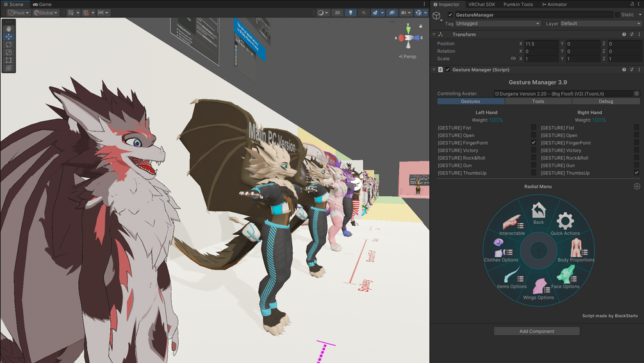644x363 pixels.
Task: Open Quick Actions in radial menu
Action: click(x=565, y=224)
